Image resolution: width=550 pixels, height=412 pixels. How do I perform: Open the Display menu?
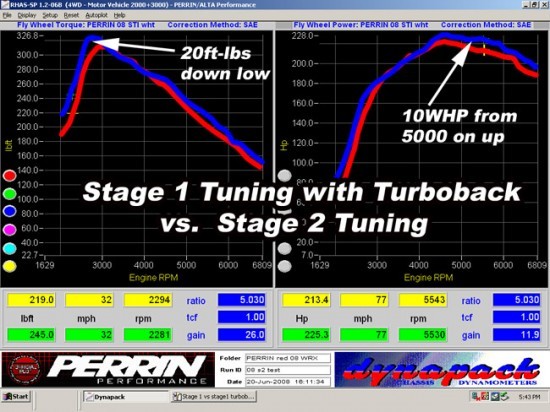coord(27,15)
